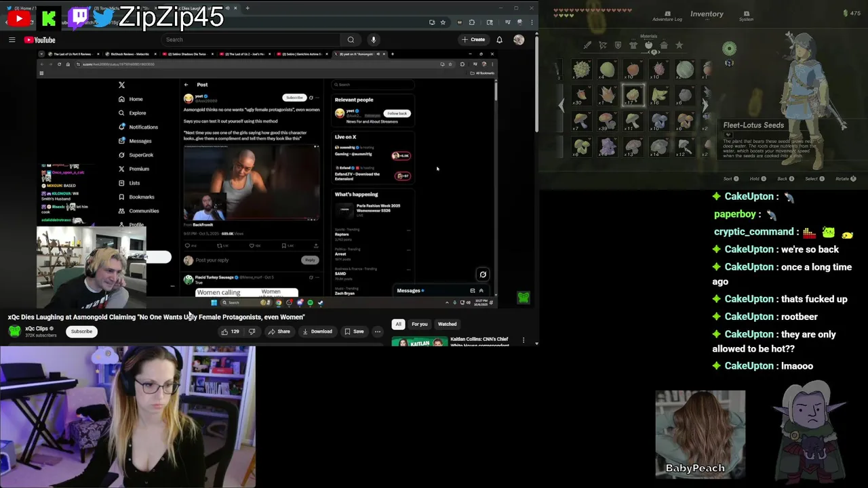Click the Follow back button for yeet
This screenshot has width=868, height=488.
(x=397, y=113)
